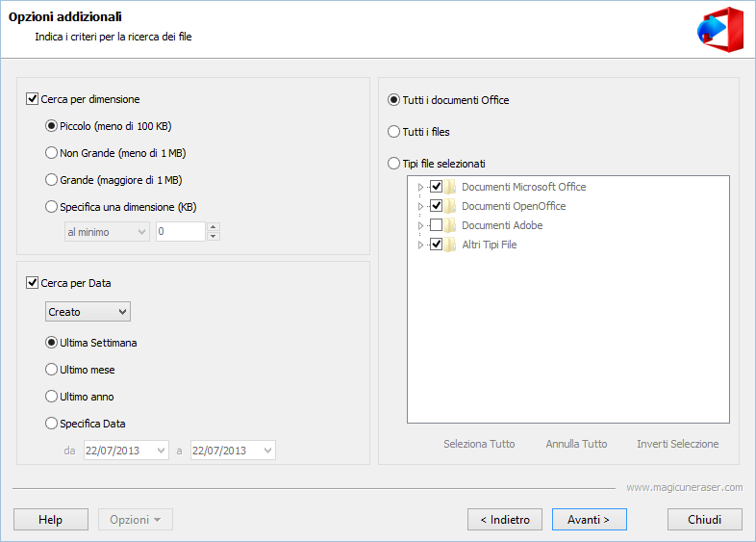The width and height of the screenshot is (756, 542).
Task: Click the Avanti button to proceed
Action: (x=589, y=520)
